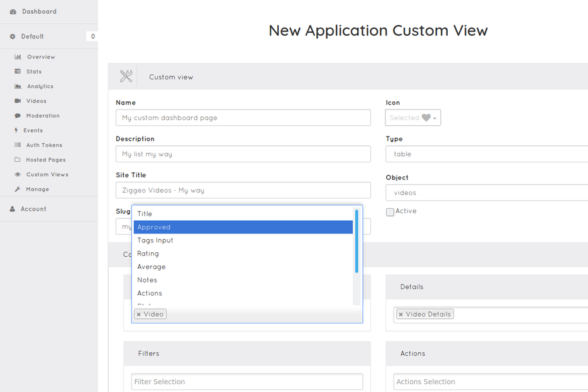Open Hosted Pages in sidebar
Viewport: 588px width, 392px height.
tap(45, 160)
